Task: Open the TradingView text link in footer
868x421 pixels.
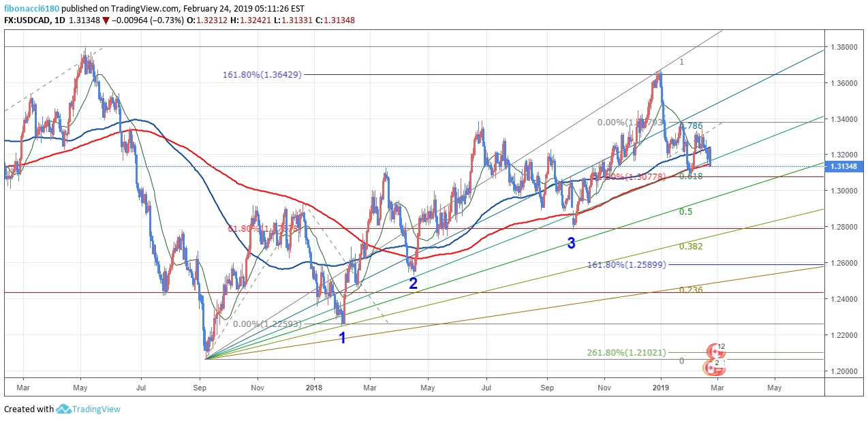Action: click(x=97, y=409)
